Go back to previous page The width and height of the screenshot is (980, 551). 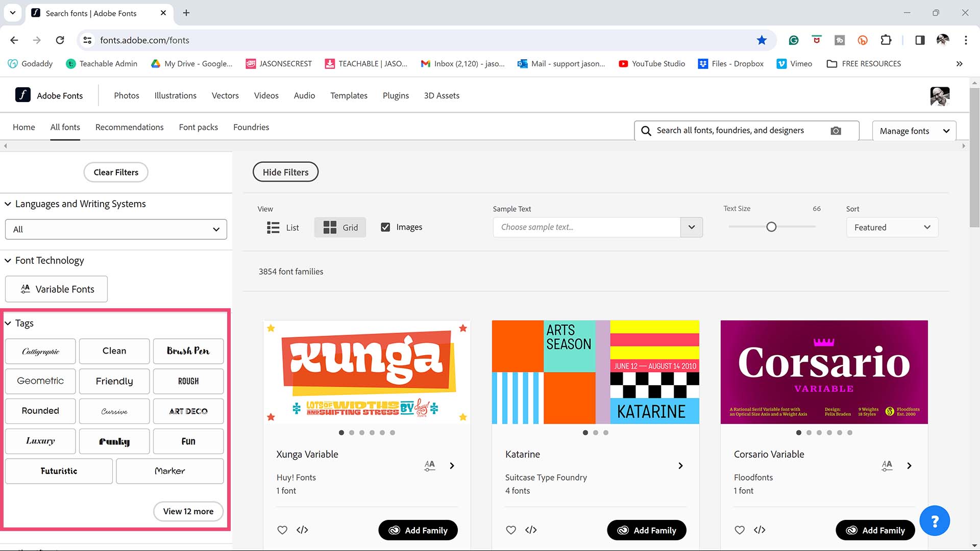14,40
